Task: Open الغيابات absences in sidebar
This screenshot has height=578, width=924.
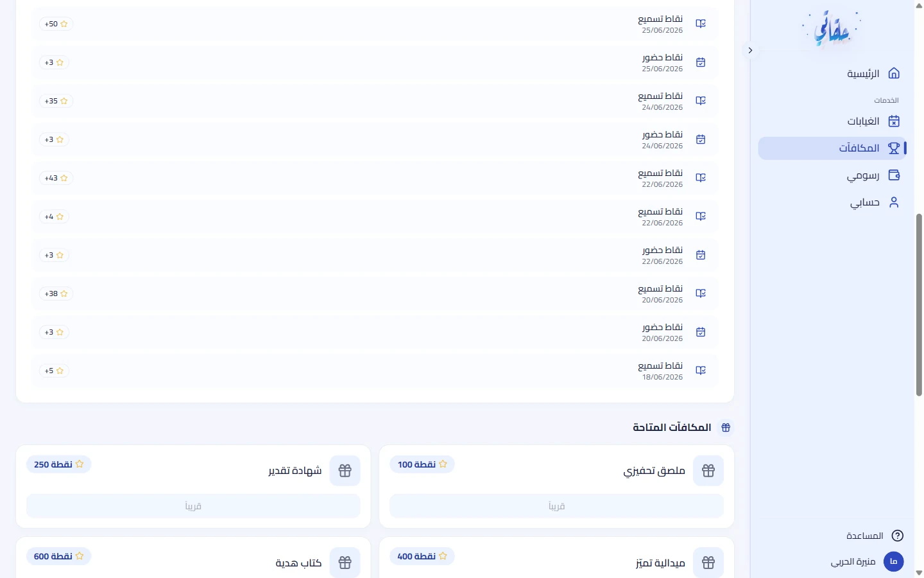Action: pyautogui.click(x=832, y=121)
